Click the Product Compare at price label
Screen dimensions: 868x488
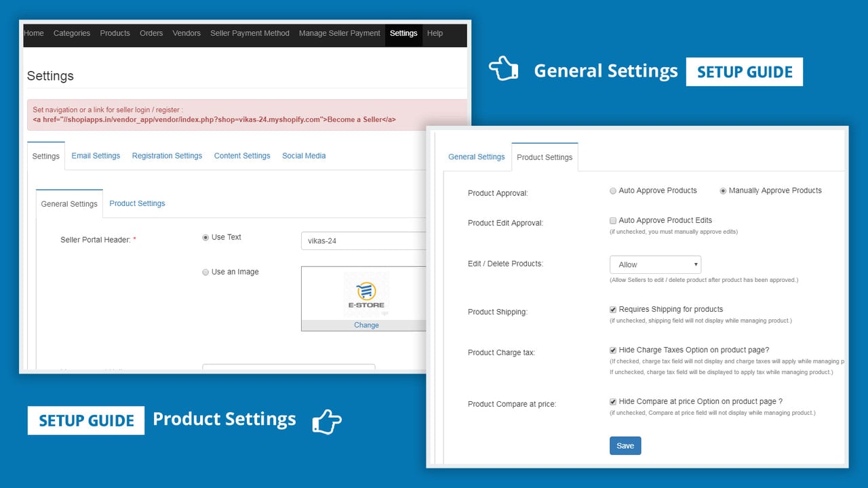[x=512, y=404]
